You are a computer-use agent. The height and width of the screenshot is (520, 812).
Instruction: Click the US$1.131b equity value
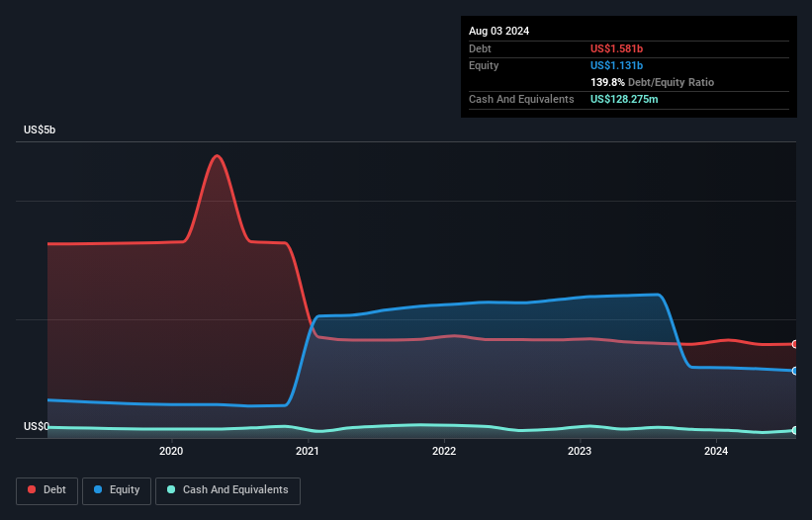[x=616, y=65]
